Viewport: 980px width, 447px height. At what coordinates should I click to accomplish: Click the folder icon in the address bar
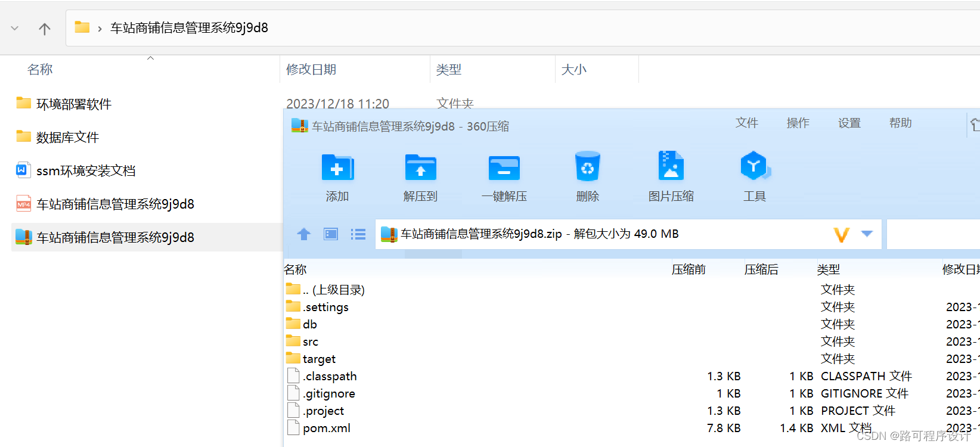[82, 27]
